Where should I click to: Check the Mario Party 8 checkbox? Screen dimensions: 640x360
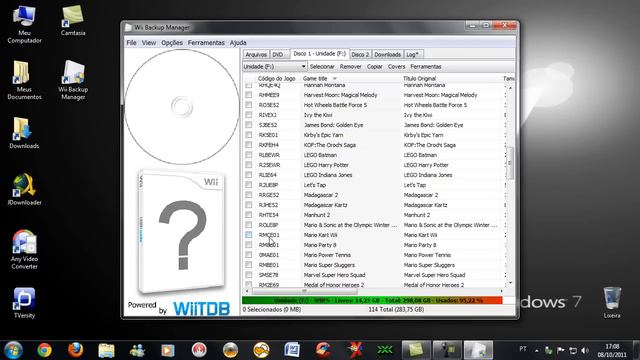click(x=249, y=245)
